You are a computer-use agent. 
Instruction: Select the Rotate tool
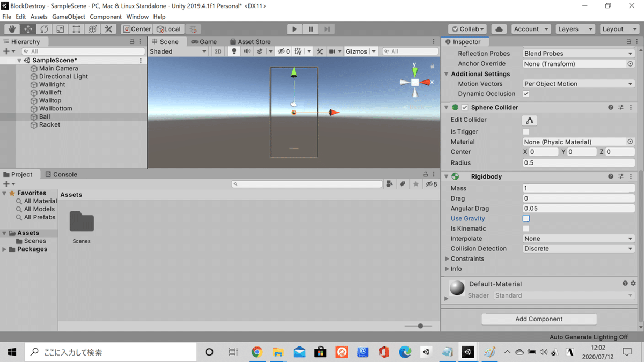pos(44,29)
